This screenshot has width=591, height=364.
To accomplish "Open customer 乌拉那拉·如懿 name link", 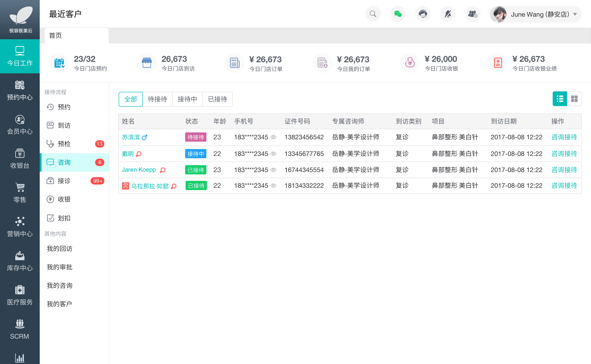I will pyautogui.click(x=150, y=186).
